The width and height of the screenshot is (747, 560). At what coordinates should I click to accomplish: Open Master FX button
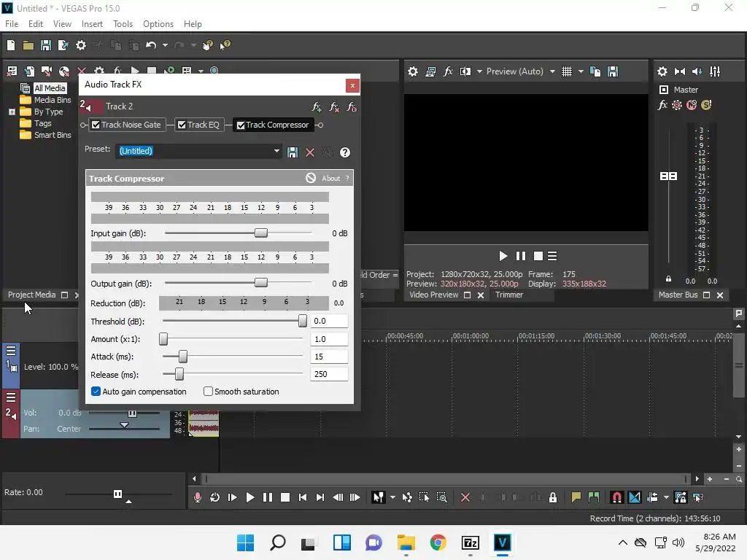pyautogui.click(x=662, y=105)
